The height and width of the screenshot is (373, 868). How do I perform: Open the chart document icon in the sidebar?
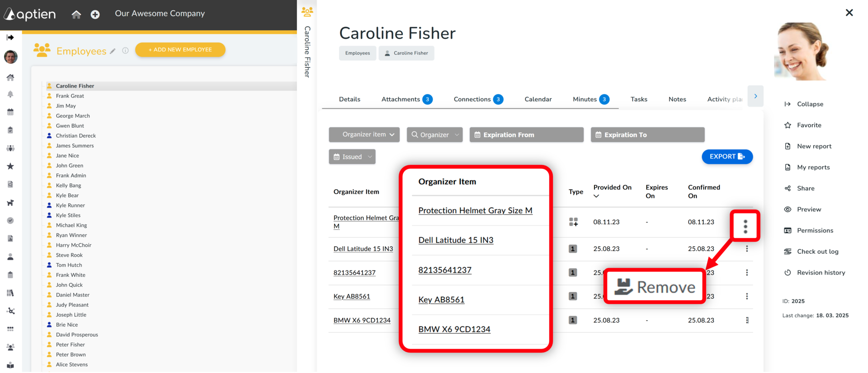coord(10,238)
